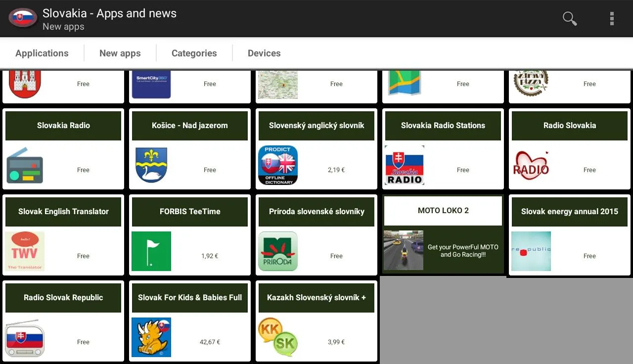633x364 pixels.
Task: Open the Príroda green logo icon
Action: [278, 251]
